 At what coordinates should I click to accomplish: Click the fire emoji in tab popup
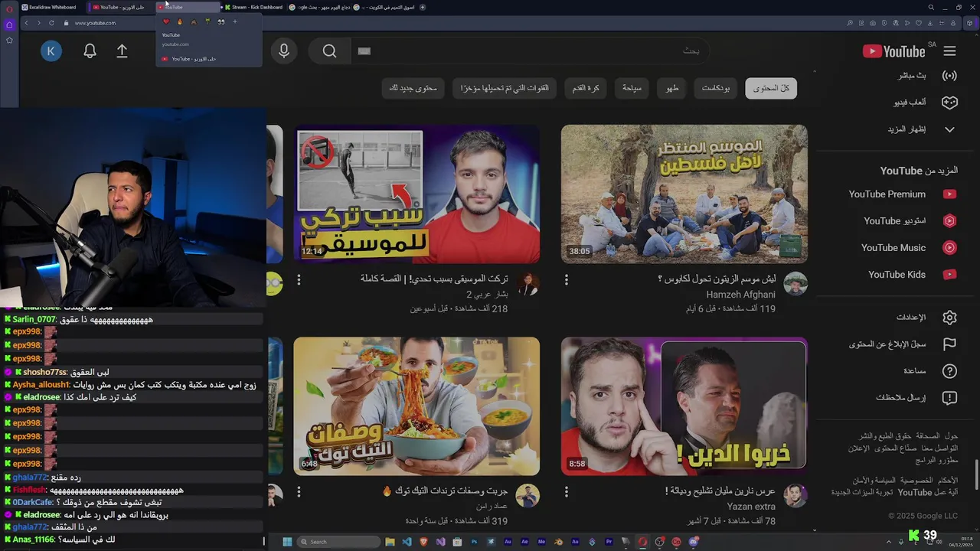pos(180,21)
